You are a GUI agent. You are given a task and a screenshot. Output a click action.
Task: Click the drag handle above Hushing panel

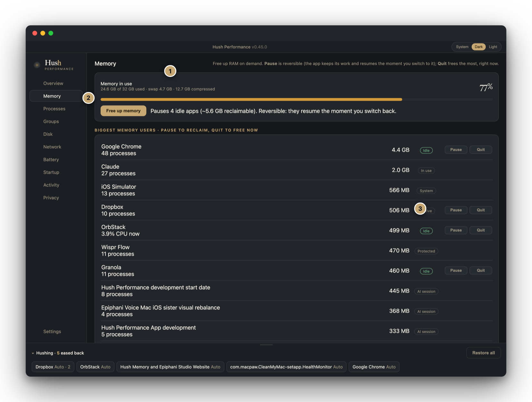[x=266, y=345]
